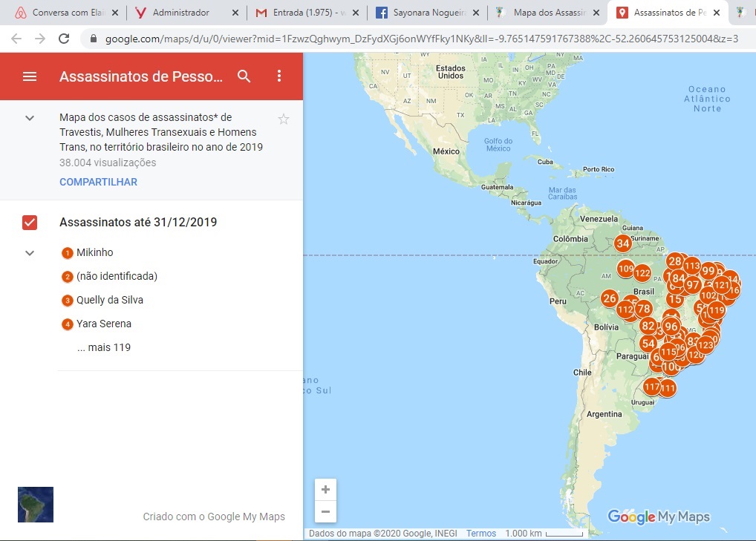This screenshot has height=541, width=756.
Task: Star this map with the star icon
Action: (283, 119)
